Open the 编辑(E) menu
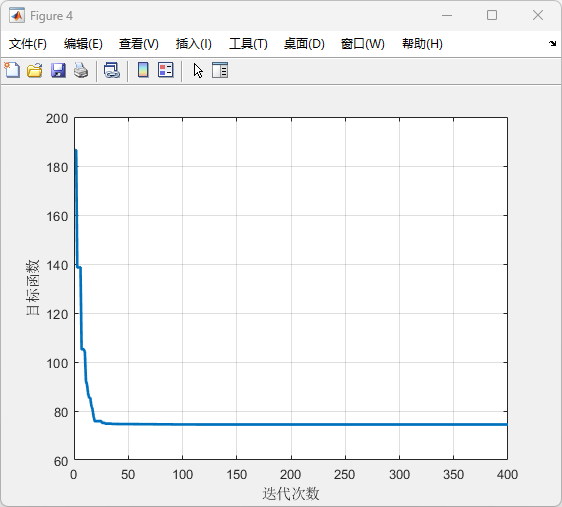 [x=83, y=44]
